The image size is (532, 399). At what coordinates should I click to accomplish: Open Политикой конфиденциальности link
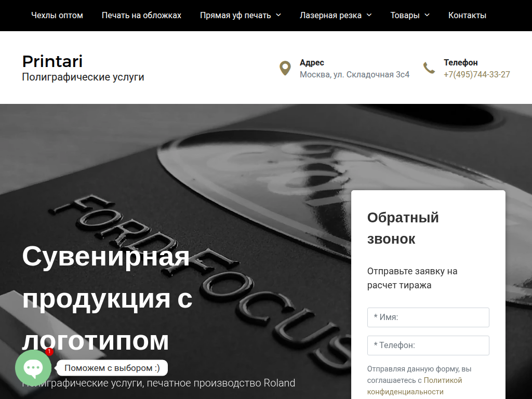(x=415, y=386)
